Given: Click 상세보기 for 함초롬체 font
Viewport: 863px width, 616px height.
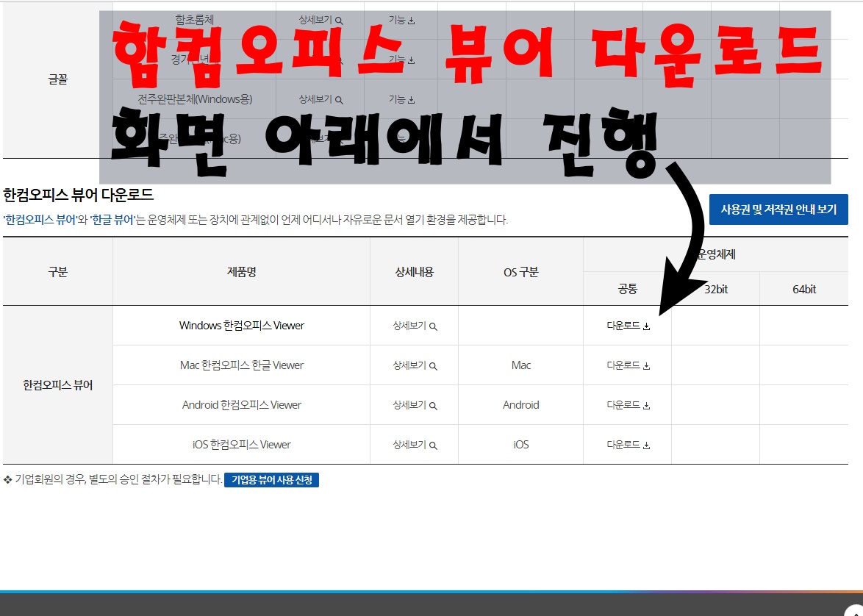Looking at the screenshot, I should (x=321, y=20).
